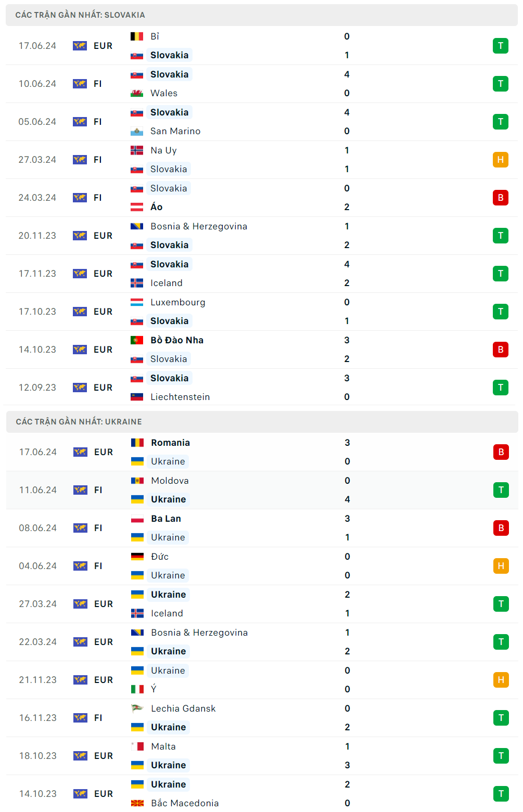Click the Các trận gần nhất: Ukraine header
The height and width of the screenshot is (812, 523).
79,422
